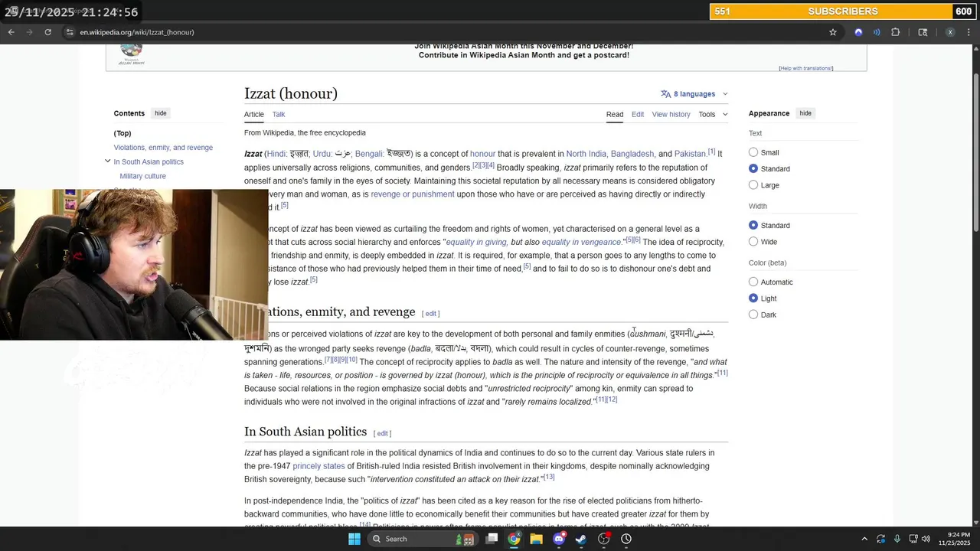980x551 pixels.
Task: Select Automatic color mode
Action: [x=753, y=282]
